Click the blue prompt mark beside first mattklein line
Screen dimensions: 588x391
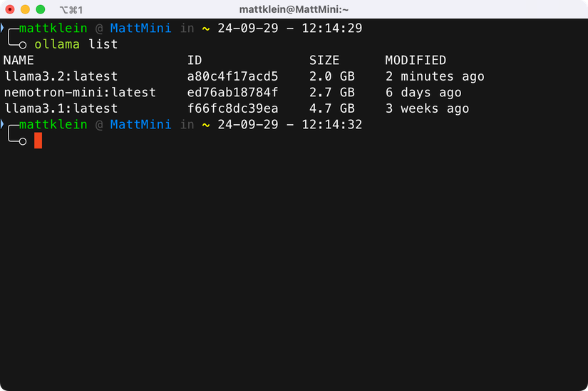point(2,28)
